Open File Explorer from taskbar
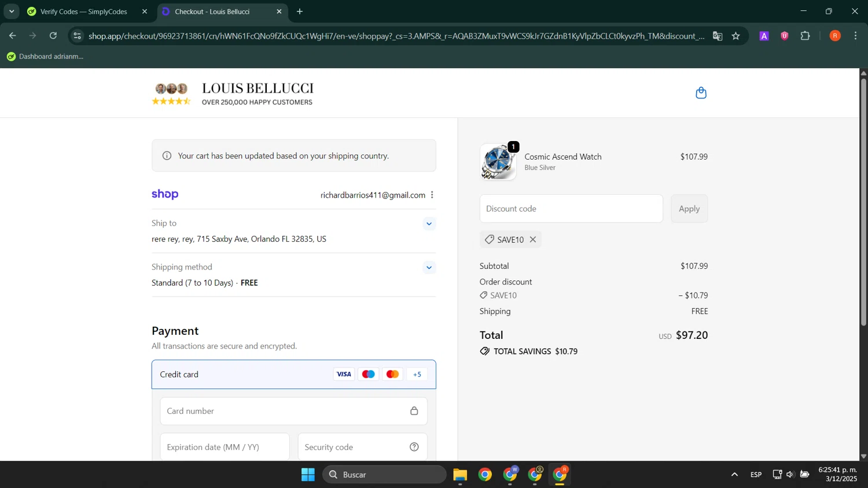Image resolution: width=868 pixels, height=488 pixels. click(x=460, y=475)
